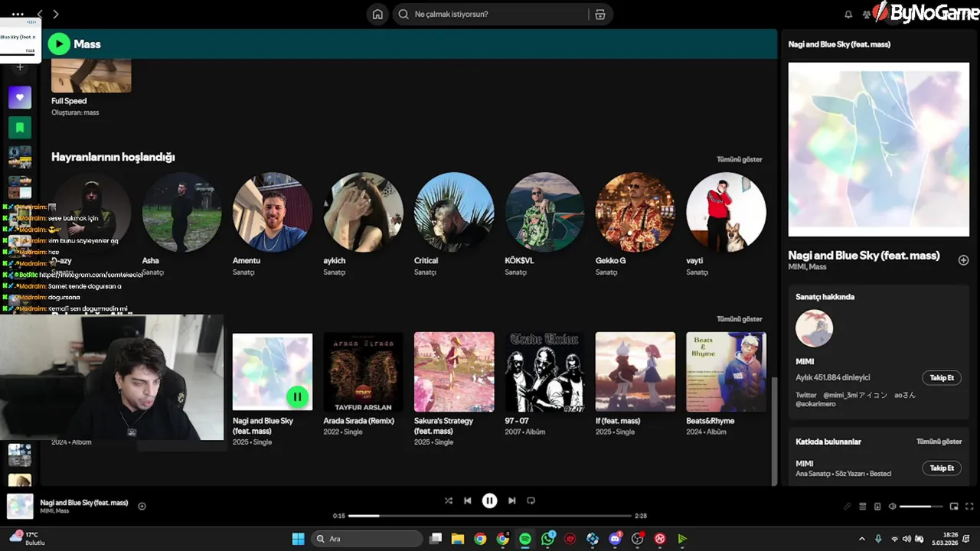Open Spotify icon in the taskbar
The width and height of the screenshot is (980, 551).
pos(525,539)
